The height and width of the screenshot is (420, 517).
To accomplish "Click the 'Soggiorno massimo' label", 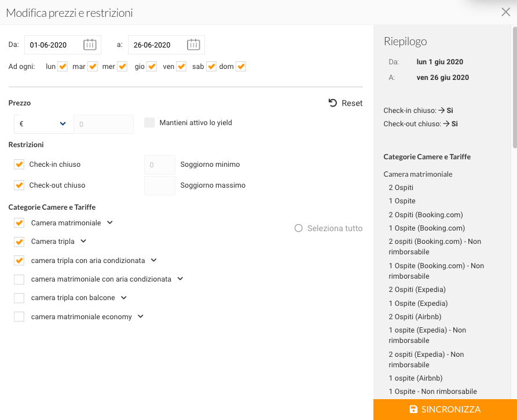I will pyautogui.click(x=212, y=185).
